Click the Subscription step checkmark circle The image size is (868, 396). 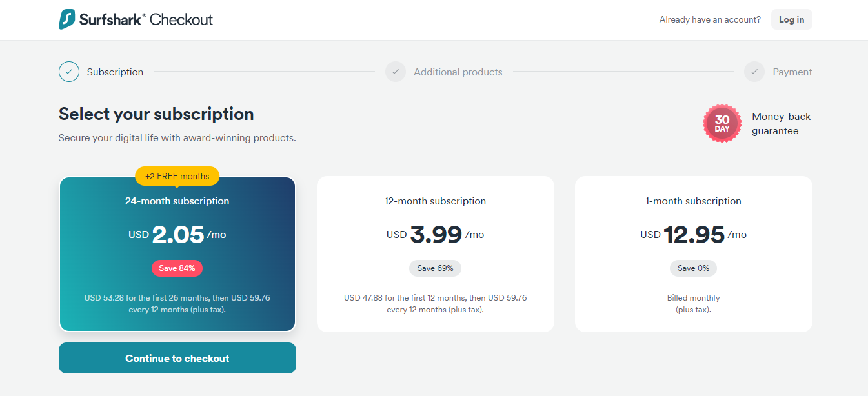point(69,72)
